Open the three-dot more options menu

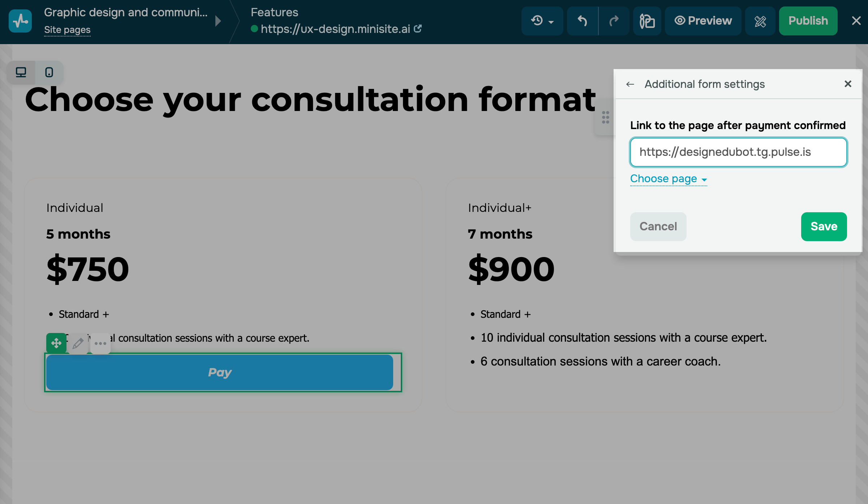[x=100, y=343]
